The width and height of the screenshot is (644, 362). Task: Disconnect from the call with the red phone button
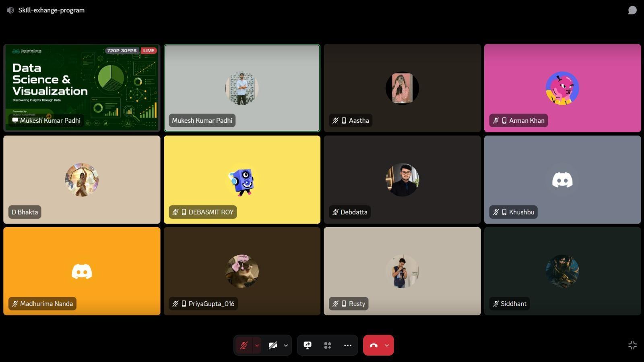(374, 345)
